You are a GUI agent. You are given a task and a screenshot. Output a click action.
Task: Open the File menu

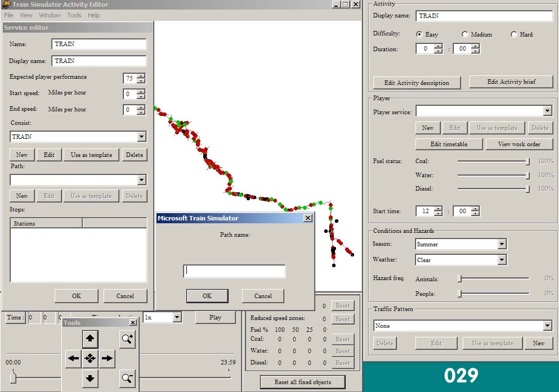(x=8, y=15)
